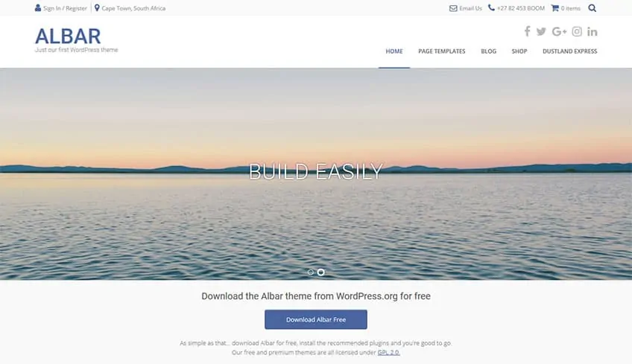Open the Dustland Express menu item
Image resolution: width=632 pixels, height=364 pixels.
pos(570,51)
